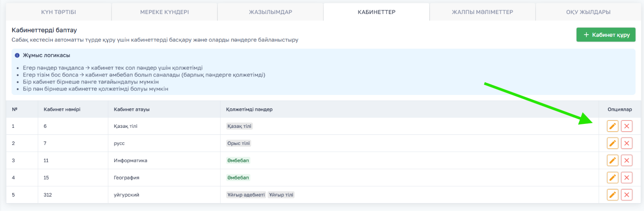Switch to the ОҚУ ЖЫЛДАРЫ tab
The width and height of the screenshot is (644, 211).
point(588,12)
